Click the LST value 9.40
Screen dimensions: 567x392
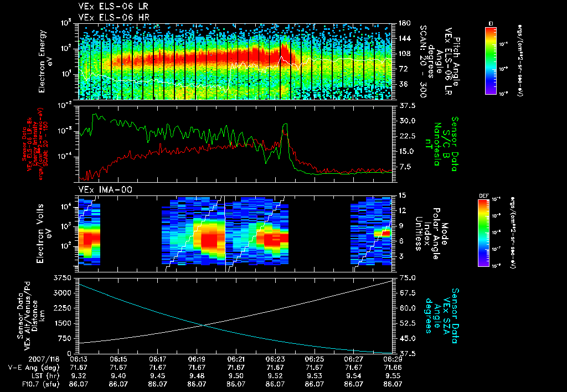118,376
